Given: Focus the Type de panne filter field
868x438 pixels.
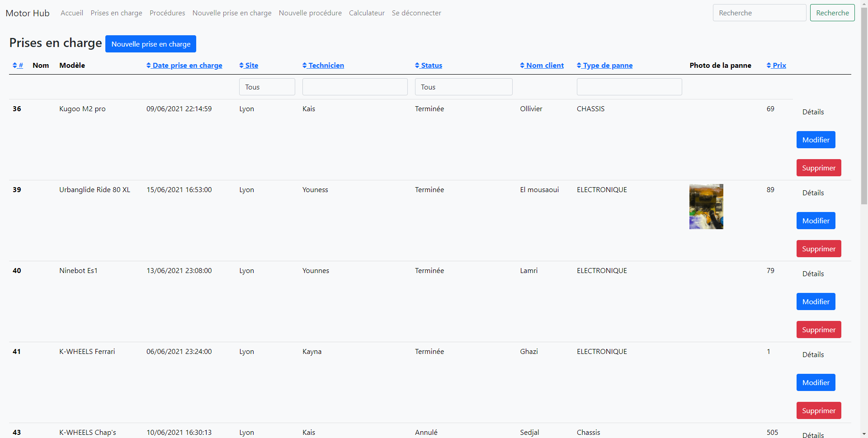Looking at the screenshot, I should 629,87.
